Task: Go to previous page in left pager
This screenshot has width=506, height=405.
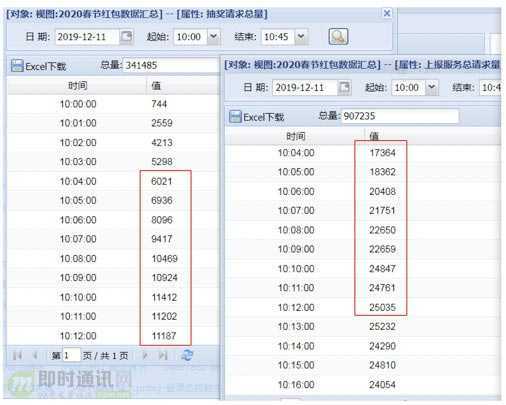Action: pos(35,356)
